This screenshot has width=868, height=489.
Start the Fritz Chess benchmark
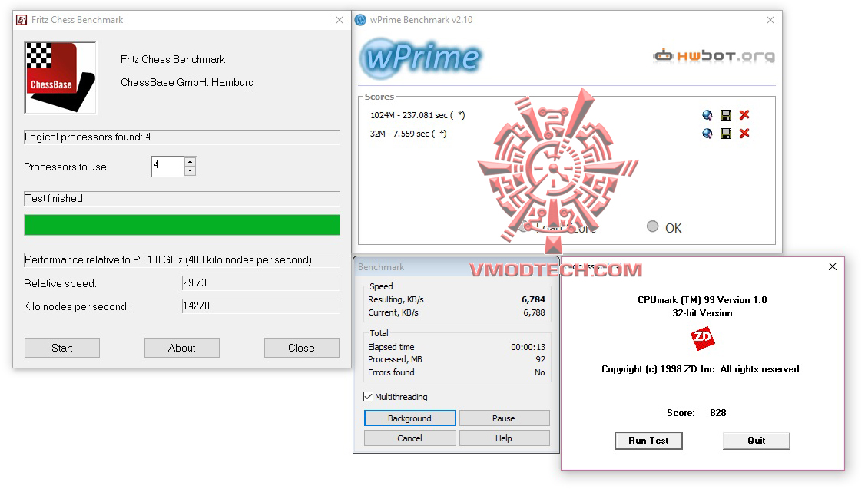tap(62, 348)
